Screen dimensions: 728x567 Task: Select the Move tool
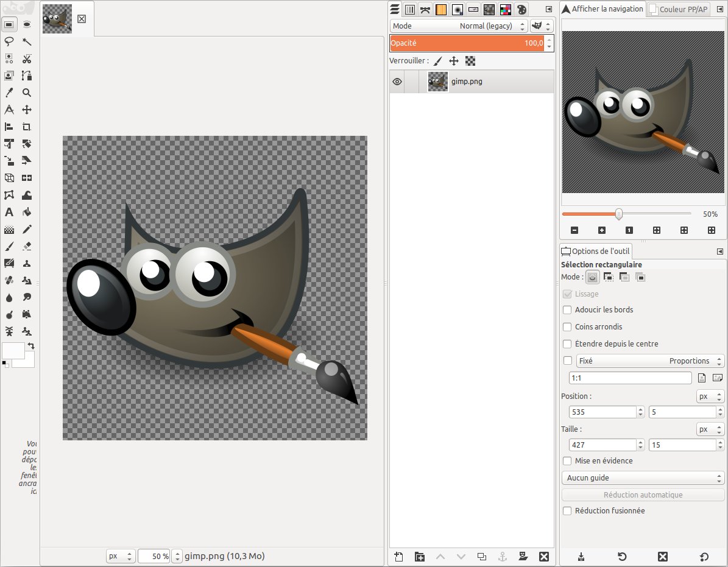[27, 110]
